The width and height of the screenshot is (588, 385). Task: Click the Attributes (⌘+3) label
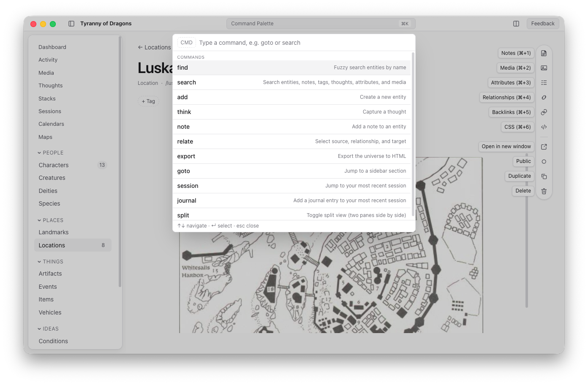pyautogui.click(x=511, y=83)
